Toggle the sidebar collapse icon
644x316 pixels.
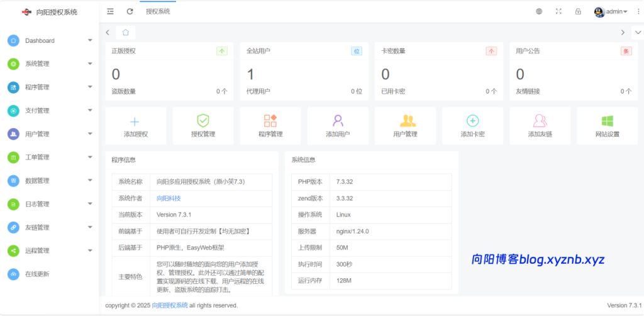click(x=111, y=11)
